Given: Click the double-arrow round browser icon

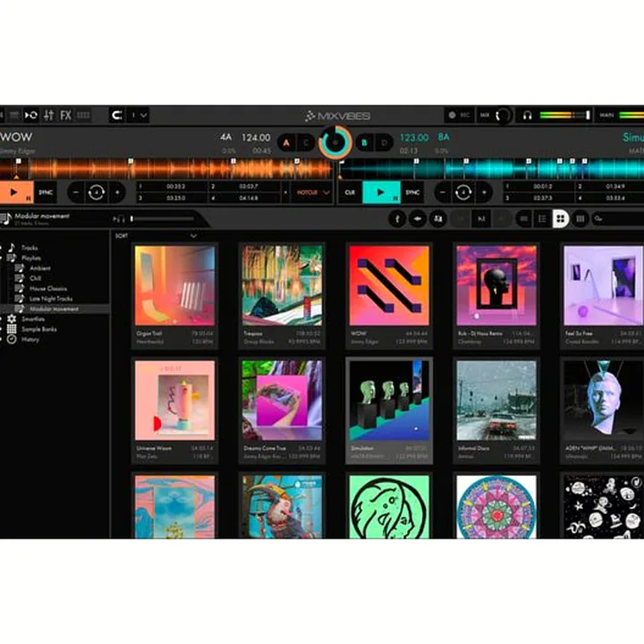Looking at the screenshot, I should (418, 219).
